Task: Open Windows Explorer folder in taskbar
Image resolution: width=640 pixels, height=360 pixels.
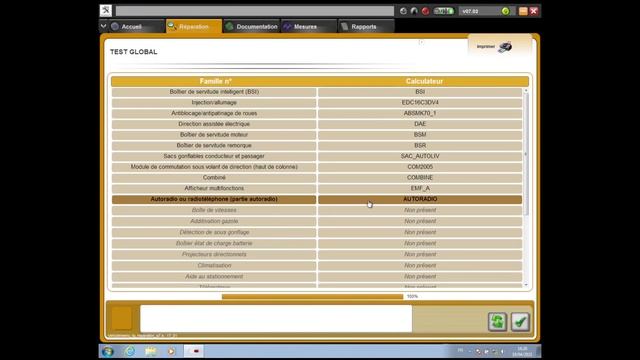Action: coord(151,351)
